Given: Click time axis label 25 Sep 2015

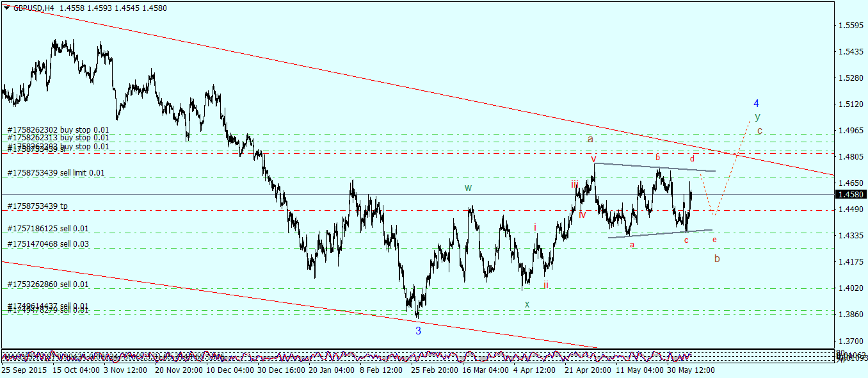Looking at the screenshot, I should click(23, 370).
